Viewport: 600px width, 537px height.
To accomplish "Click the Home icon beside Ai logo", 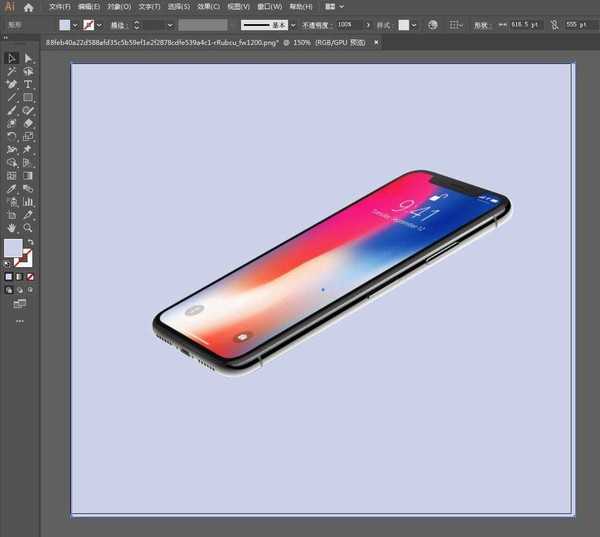I will click(x=28, y=7).
